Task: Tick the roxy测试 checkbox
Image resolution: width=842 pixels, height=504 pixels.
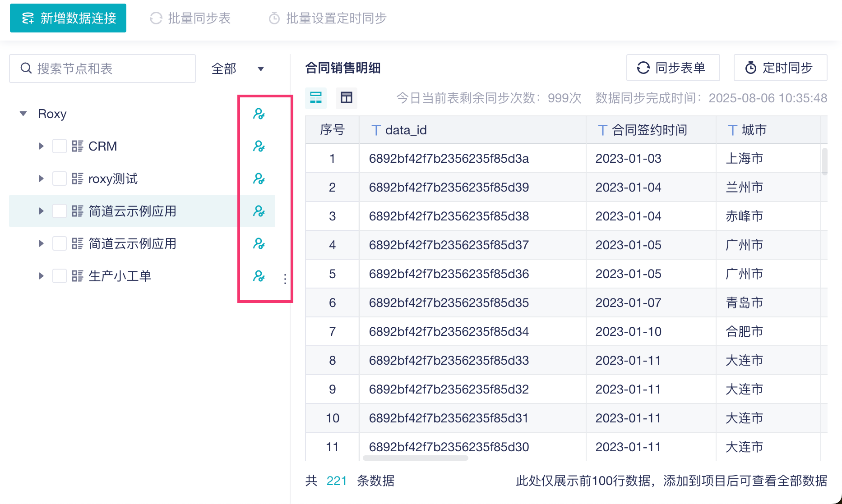Action: (x=60, y=179)
